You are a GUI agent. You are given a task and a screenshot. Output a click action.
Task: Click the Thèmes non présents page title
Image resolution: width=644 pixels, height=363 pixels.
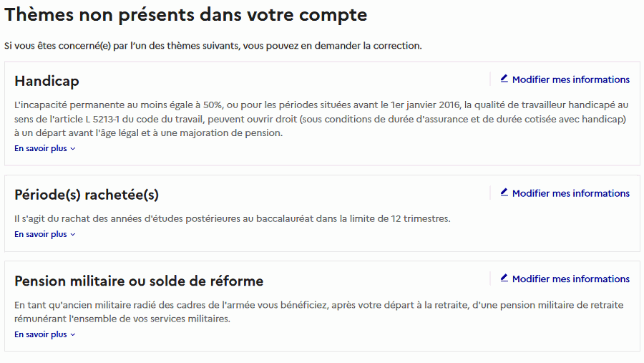[186, 14]
